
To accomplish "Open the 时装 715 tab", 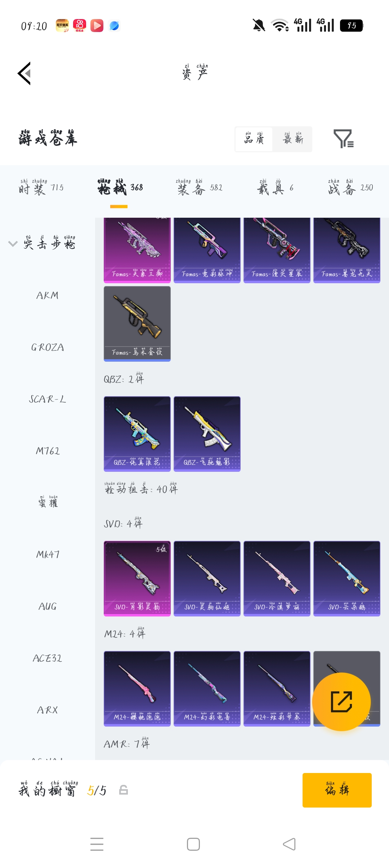I will coord(41,187).
